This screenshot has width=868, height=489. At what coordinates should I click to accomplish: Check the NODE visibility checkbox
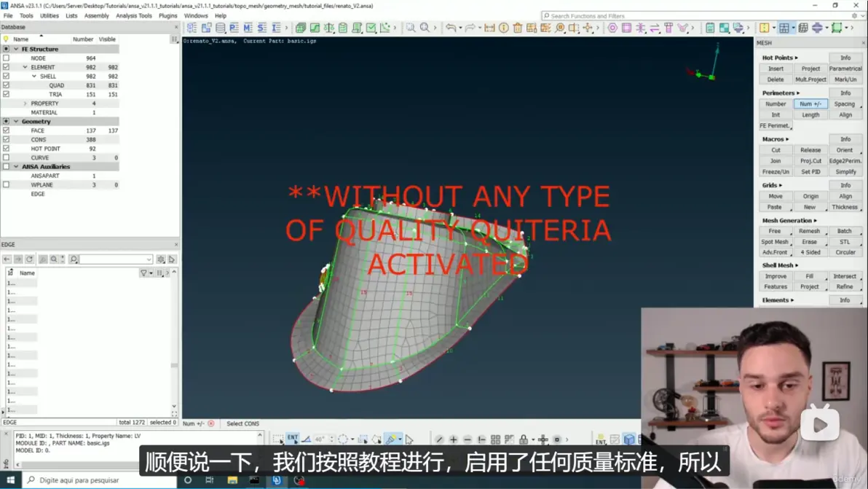[6, 58]
